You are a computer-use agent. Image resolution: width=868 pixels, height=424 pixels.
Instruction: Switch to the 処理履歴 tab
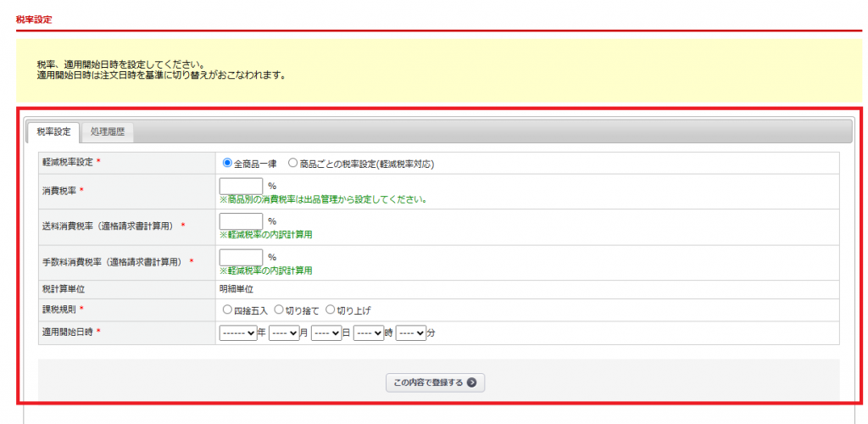pyautogui.click(x=108, y=132)
